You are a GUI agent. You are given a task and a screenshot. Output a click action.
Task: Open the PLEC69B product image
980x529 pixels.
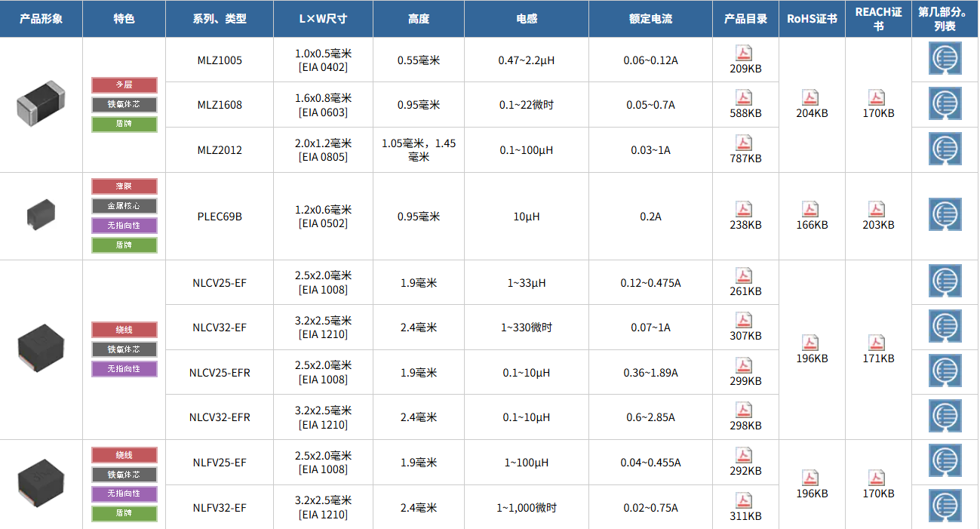point(41,214)
